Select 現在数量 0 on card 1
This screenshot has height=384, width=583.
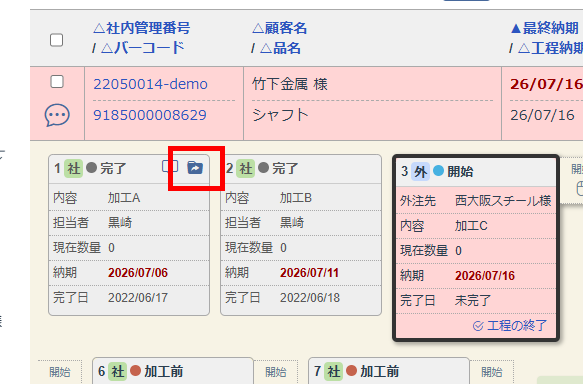tap(111, 248)
